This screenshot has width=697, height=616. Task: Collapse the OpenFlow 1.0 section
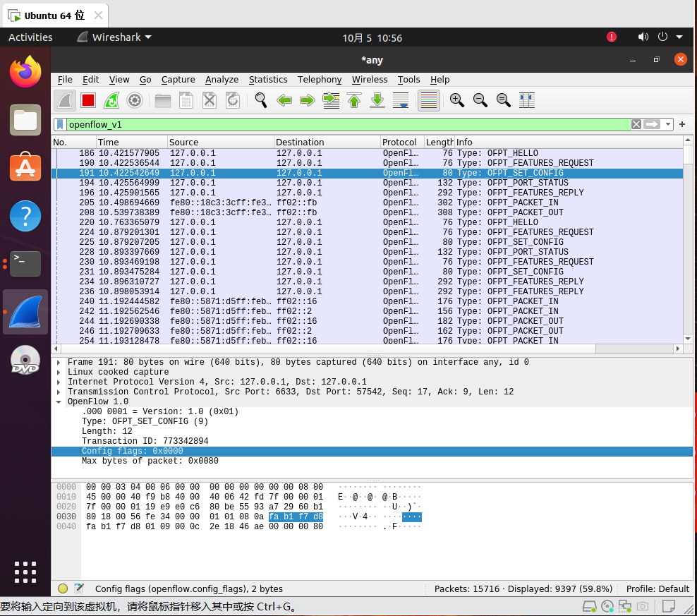59,401
